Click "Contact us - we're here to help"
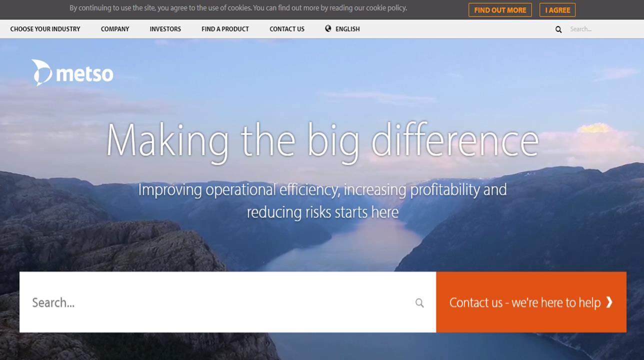This screenshot has width=644, height=360. click(524, 302)
